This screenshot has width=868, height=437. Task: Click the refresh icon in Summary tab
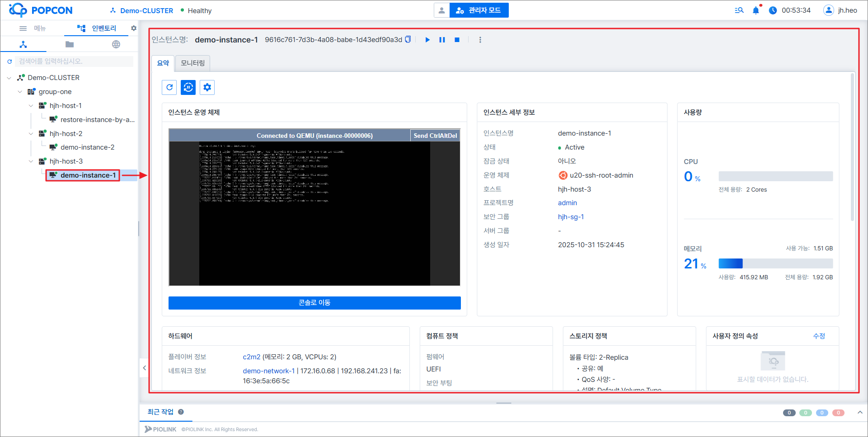(169, 87)
